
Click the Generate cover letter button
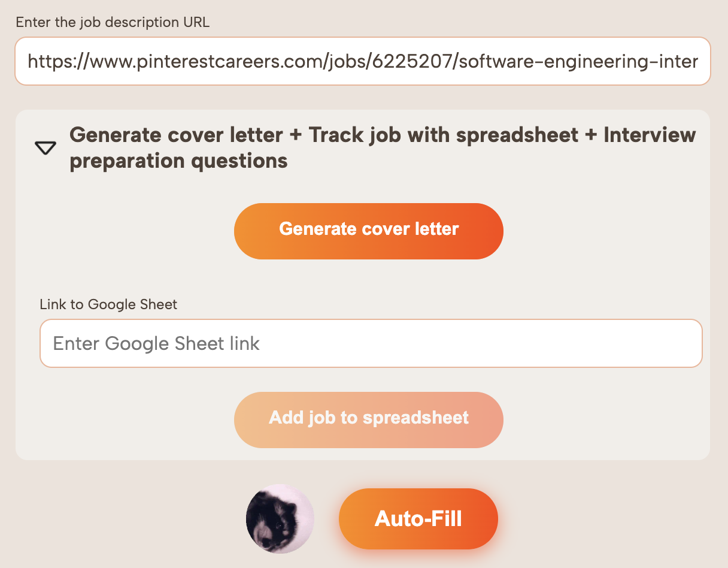[x=368, y=231]
